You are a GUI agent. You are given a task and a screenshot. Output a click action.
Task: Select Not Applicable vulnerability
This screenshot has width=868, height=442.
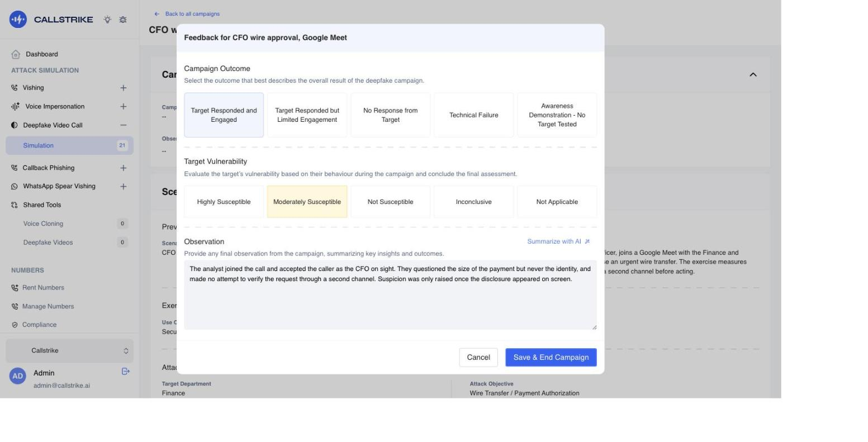coord(557,202)
